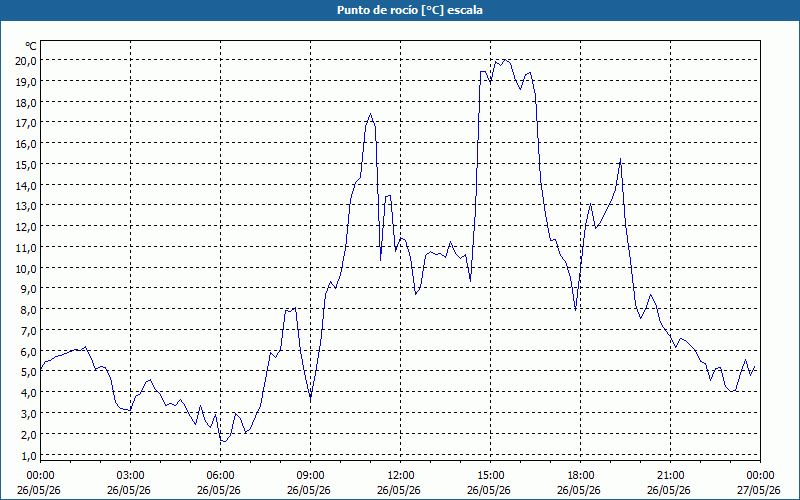Pick the 16,0 temperature label
The width and height of the screenshot is (800, 500).
tap(26, 144)
